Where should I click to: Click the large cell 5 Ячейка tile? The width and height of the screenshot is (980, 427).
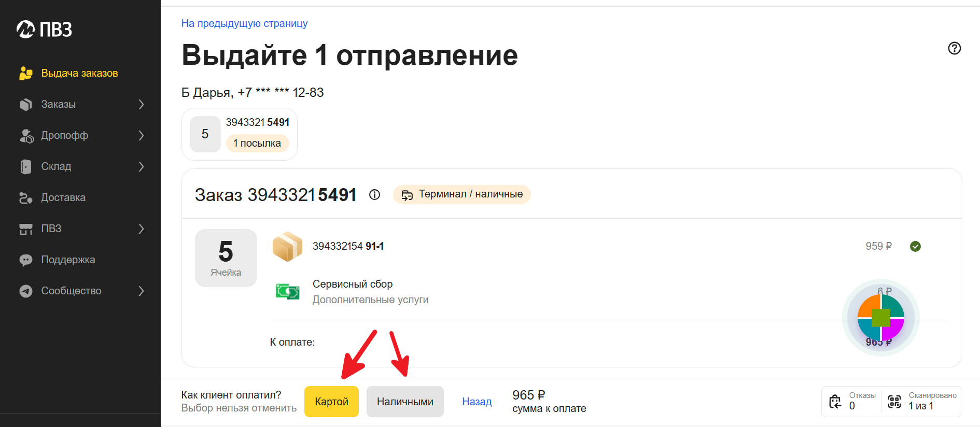click(226, 258)
